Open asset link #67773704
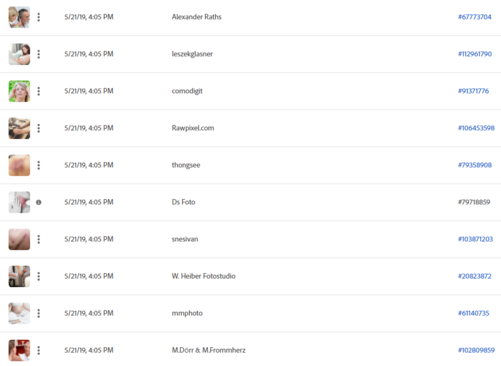501x366 pixels. 475,17
